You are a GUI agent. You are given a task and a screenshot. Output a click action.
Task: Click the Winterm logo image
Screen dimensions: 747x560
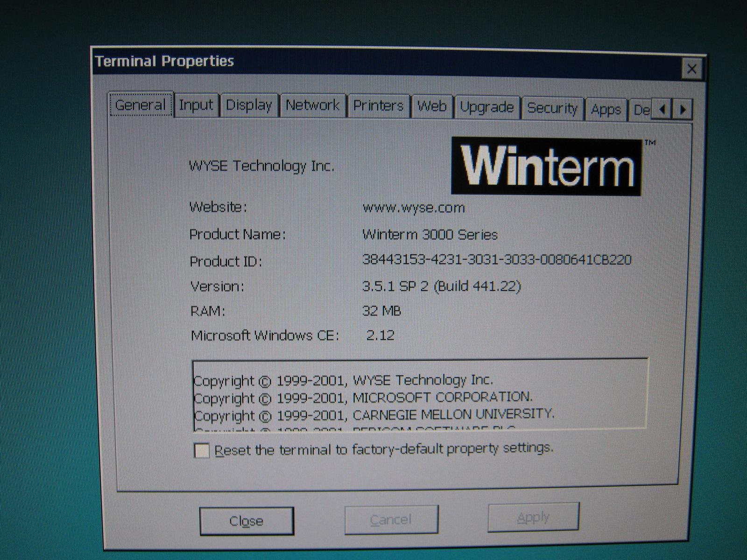pos(546,166)
